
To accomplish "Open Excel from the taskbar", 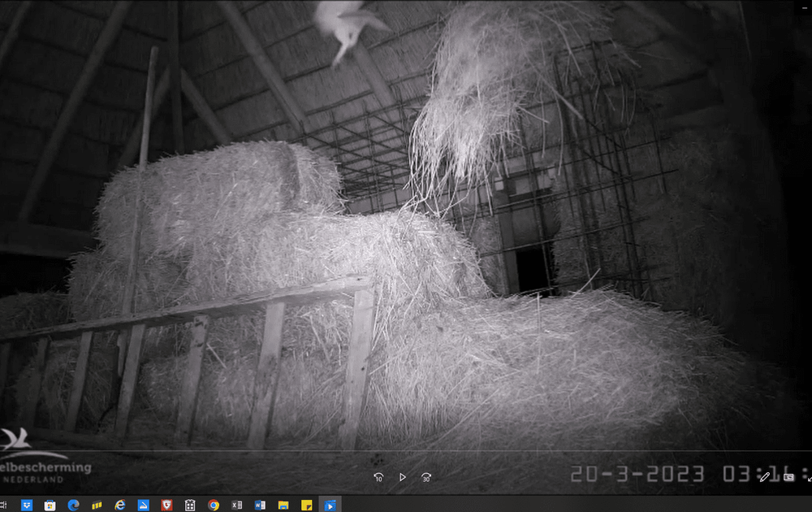I will click(237, 505).
